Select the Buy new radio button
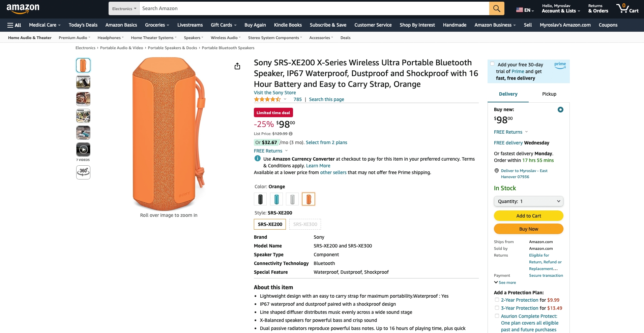This screenshot has width=644, height=333. tap(560, 109)
